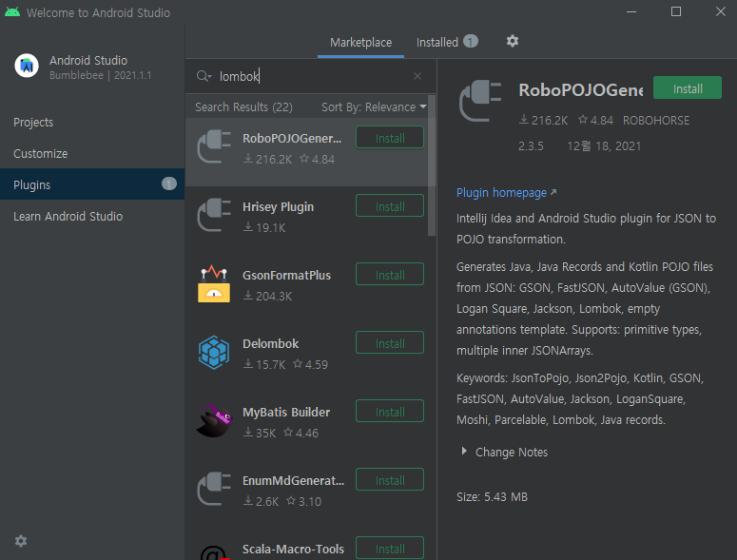Viewport: 737px width, 560px height.
Task: Click the Android Studio Bumblebee product icon
Action: click(x=27, y=66)
